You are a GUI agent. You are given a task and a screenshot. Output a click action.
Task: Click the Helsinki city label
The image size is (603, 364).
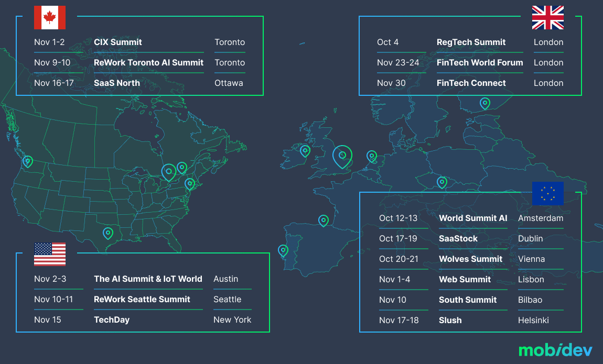pos(533,320)
